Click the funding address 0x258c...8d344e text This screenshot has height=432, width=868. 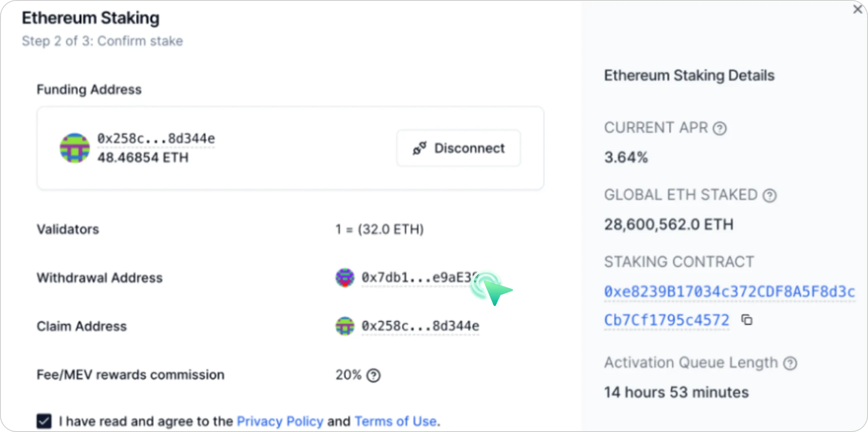[156, 139]
